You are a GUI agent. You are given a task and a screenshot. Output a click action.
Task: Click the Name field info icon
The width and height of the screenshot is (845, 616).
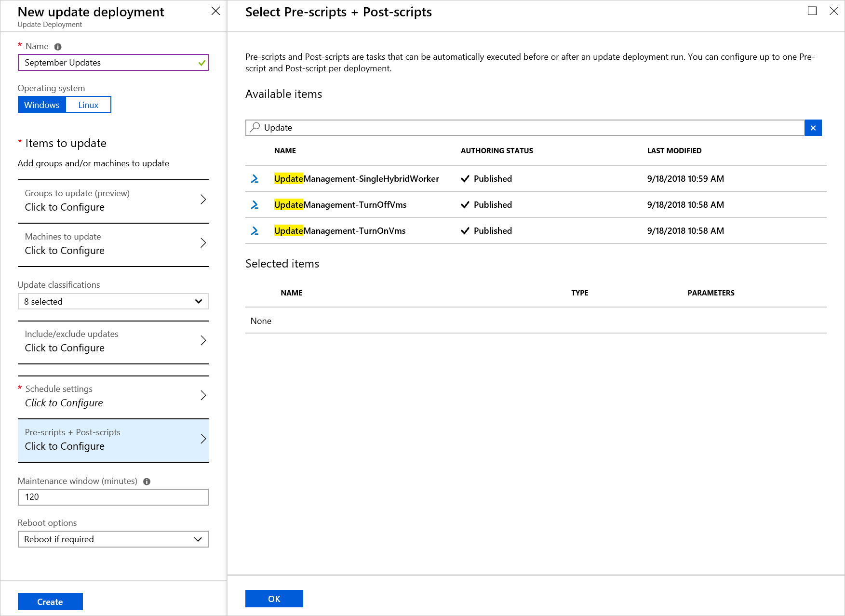(x=58, y=47)
